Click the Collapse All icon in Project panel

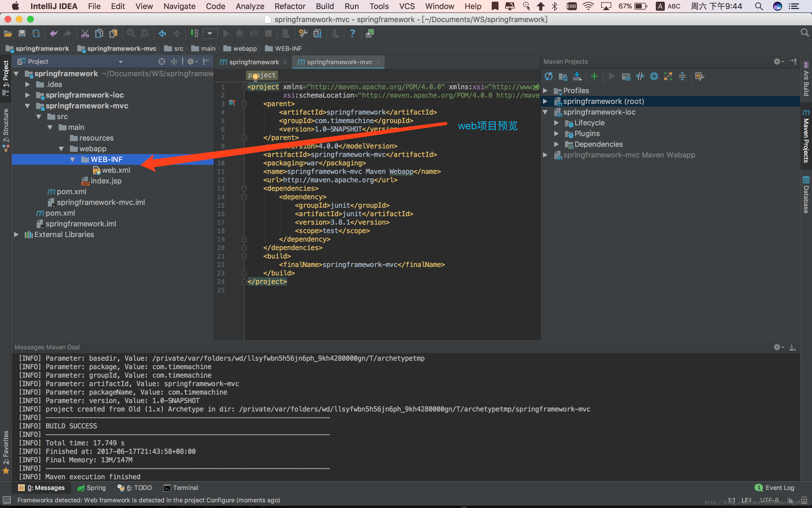click(x=174, y=62)
